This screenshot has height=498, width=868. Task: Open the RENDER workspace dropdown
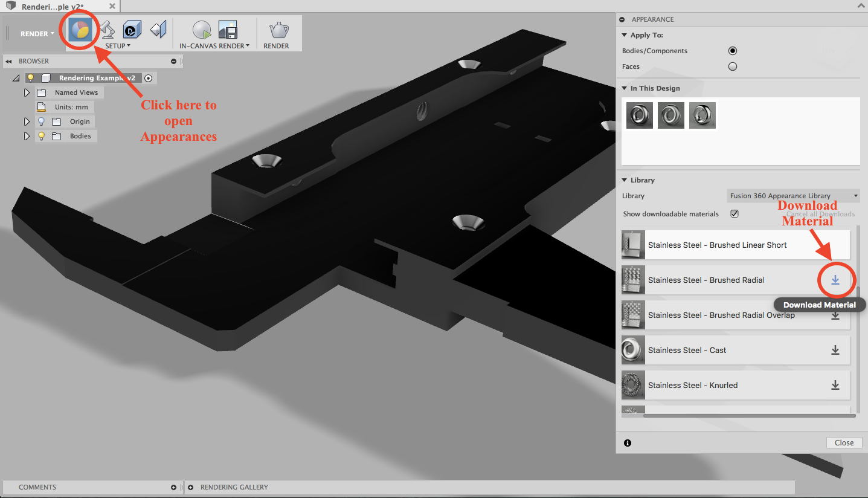click(x=36, y=34)
